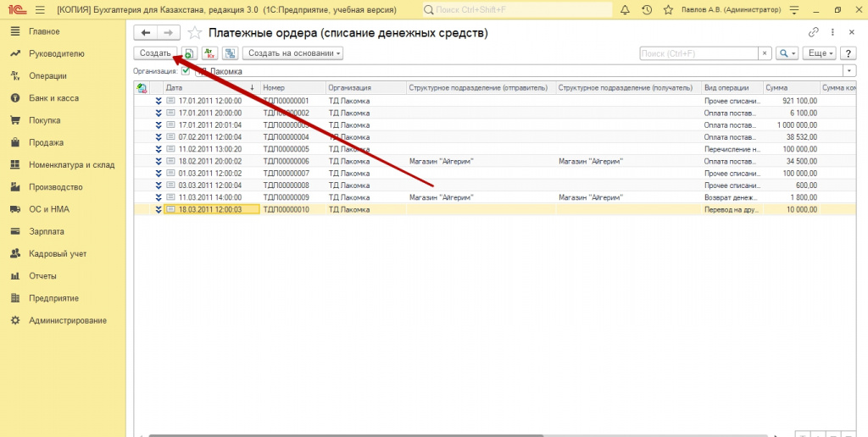Show Дт/Кт postings icon
868x437 pixels.
tap(210, 53)
